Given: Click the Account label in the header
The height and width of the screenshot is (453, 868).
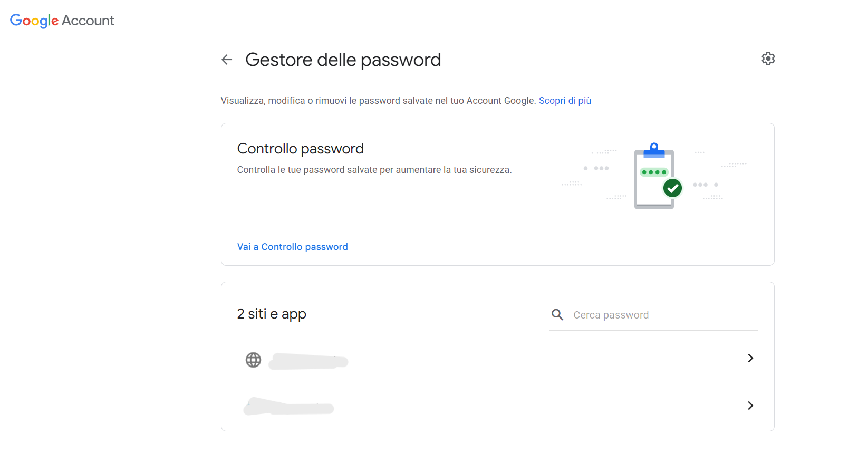Looking at the screenshot, I should click(87, 21).
